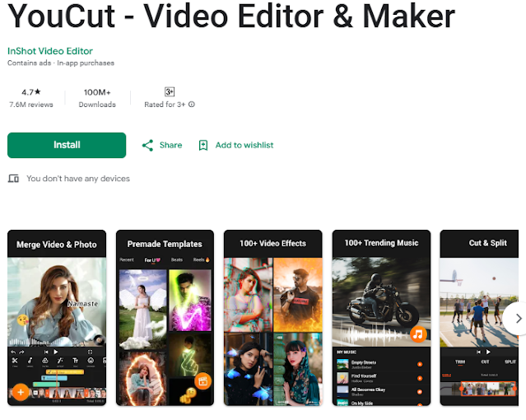The height and width of the screenshot is (420, 526).
Task: Click the 4.7 star rating
Action: tap(30, 92)
